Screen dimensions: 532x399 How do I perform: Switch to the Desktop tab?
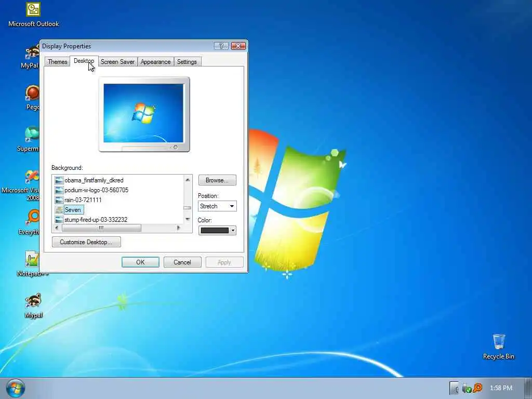click(84, 61)
